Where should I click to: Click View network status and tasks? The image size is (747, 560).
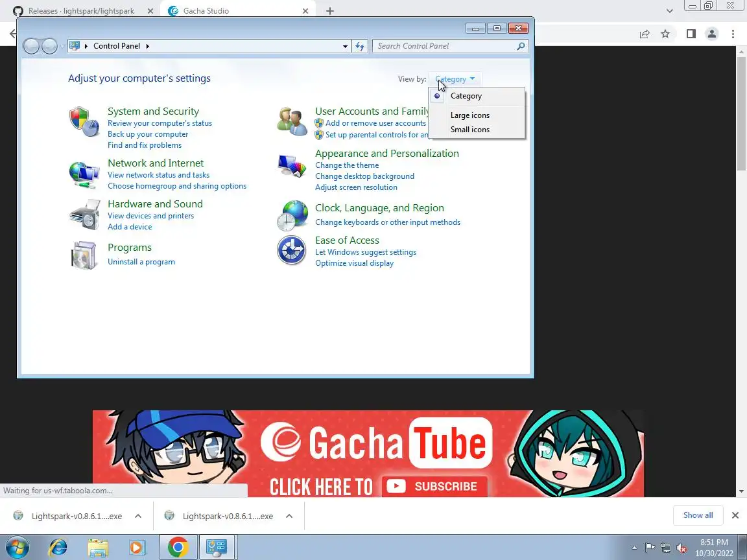(158, 175)
